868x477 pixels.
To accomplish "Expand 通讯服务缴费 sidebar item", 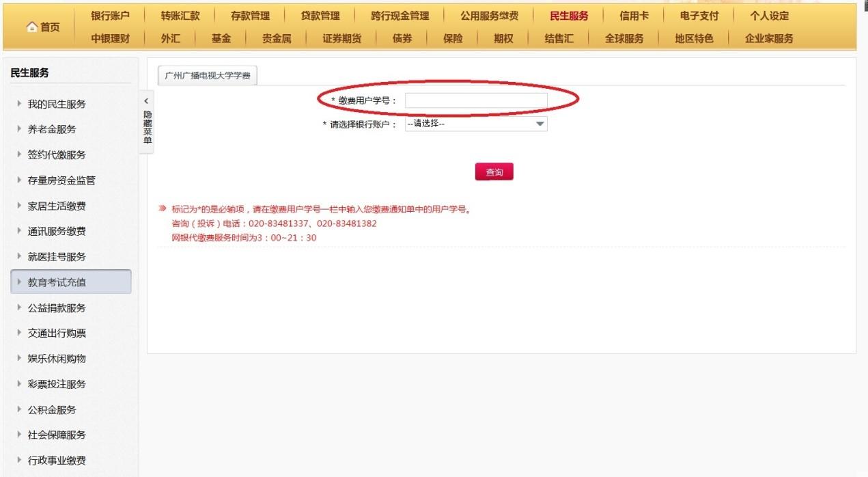I will point(71,231).
